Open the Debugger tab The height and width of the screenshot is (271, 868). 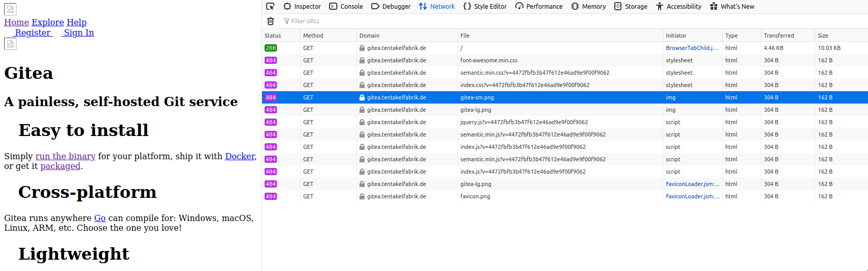[x=391, y=6]
